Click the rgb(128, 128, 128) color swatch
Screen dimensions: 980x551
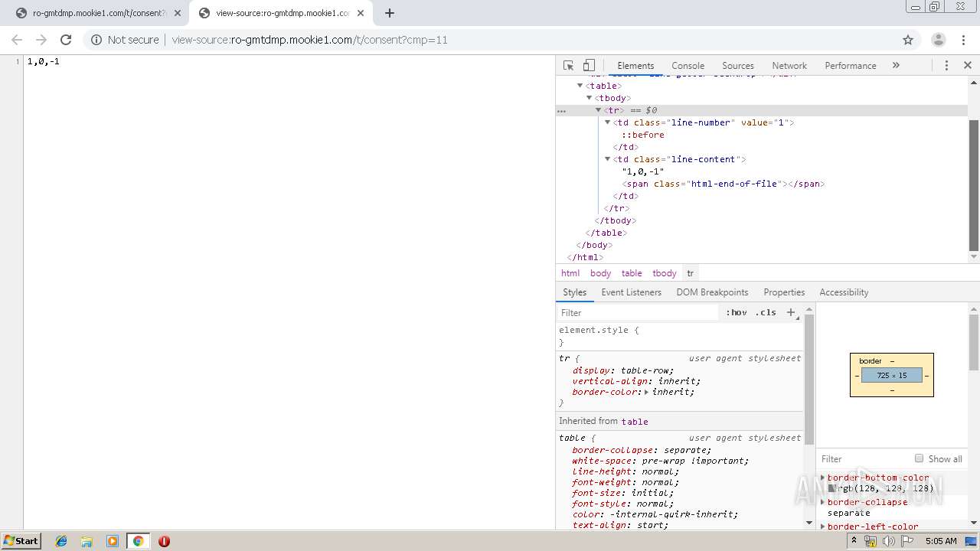[832, 488]
